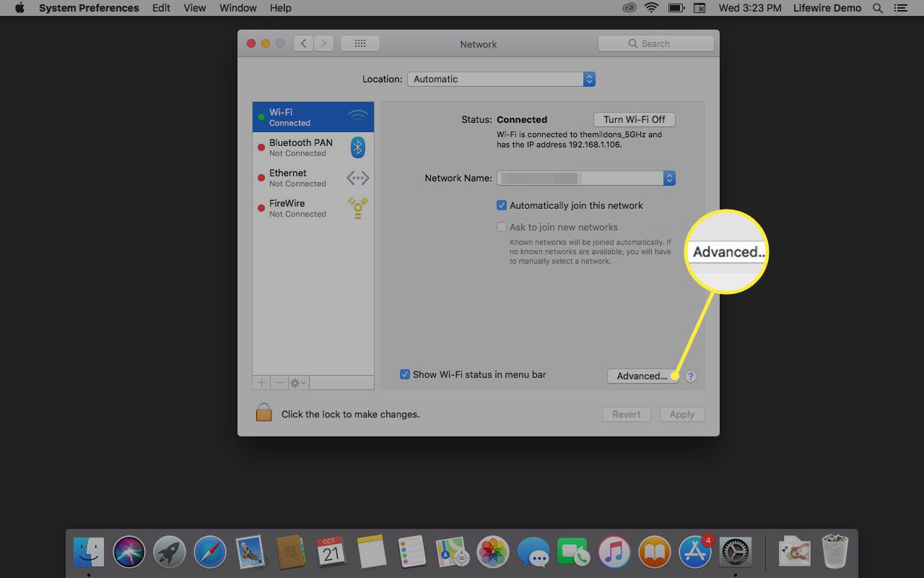Click the lock to make changes

coord(263,413)
